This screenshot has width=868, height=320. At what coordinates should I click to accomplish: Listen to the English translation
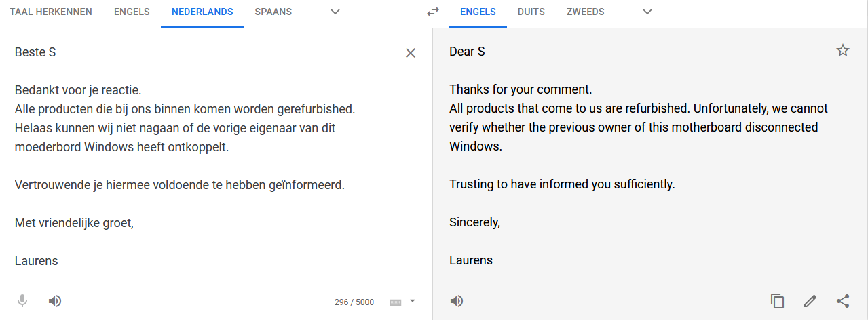(457, 301)
